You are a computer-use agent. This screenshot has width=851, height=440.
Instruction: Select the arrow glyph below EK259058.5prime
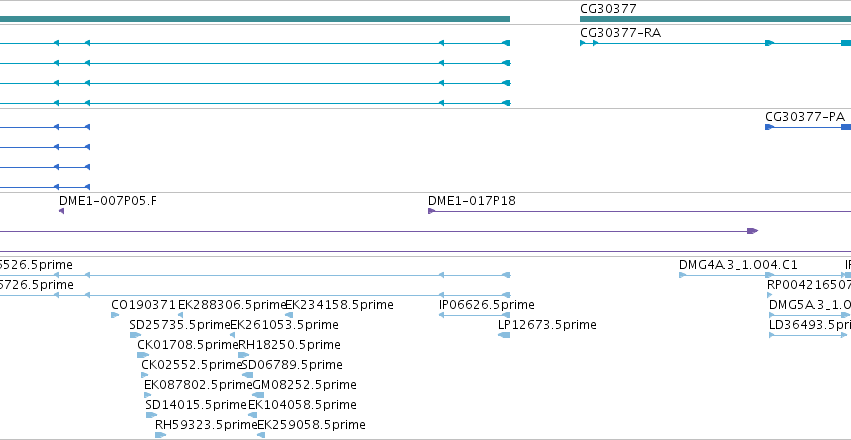[x=261, y=436]
